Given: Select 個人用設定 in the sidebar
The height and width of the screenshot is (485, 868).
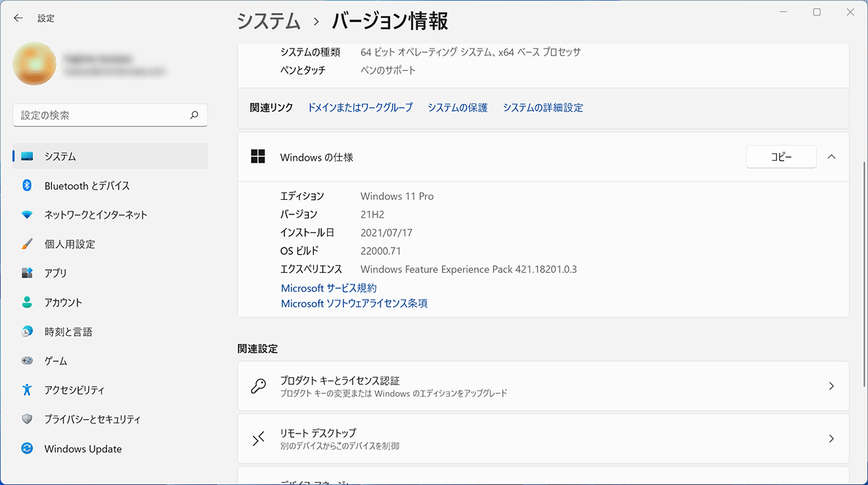Looking at the screenshot, I should [111, 244].
